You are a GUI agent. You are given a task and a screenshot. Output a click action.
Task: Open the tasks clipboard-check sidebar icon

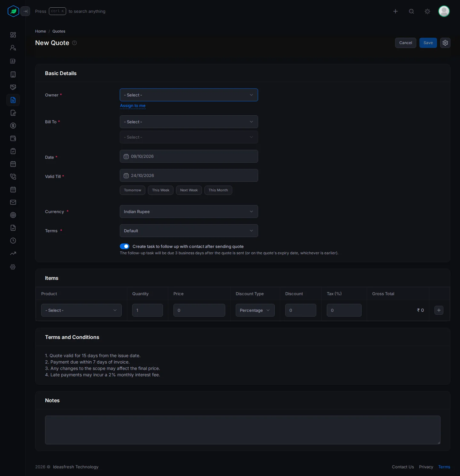point(13,151)
